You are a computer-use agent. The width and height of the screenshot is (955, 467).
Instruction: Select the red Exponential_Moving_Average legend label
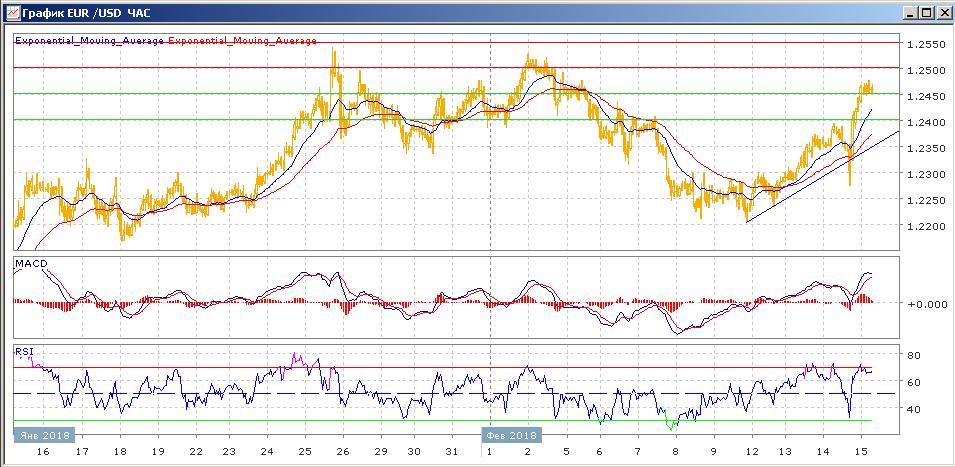point(242,41)
